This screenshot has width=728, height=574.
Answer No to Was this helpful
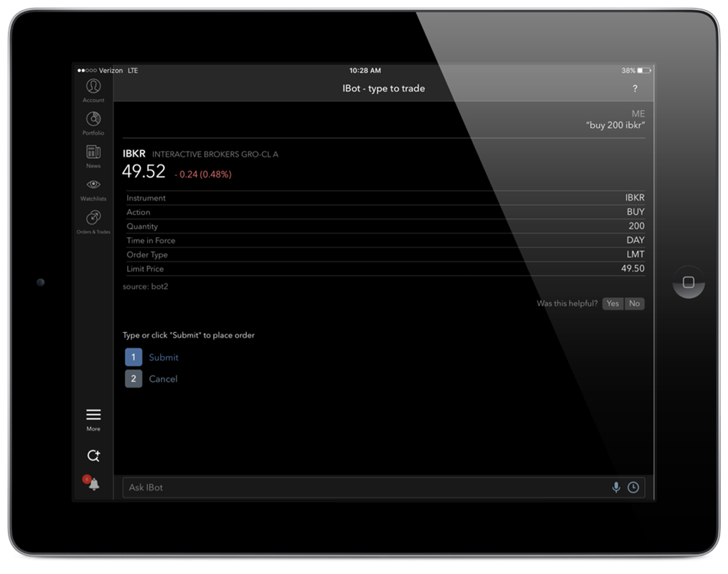point(634,303)
